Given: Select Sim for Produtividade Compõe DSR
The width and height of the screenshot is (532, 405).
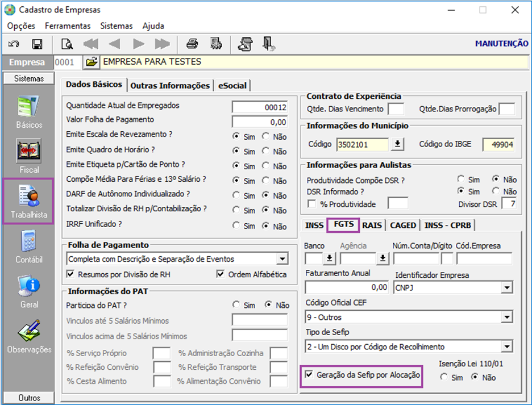Looking at the screenshot, I should click(461, 179).
